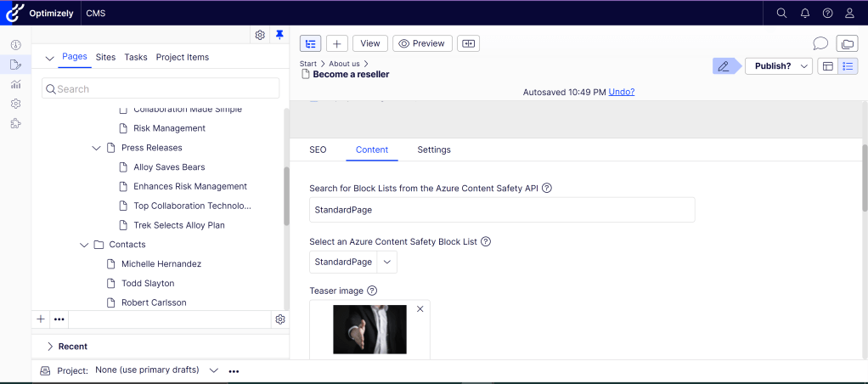The image size is (868, 384).
Task: Click the main content vertical scrollbar
Action: pos(865,178)
